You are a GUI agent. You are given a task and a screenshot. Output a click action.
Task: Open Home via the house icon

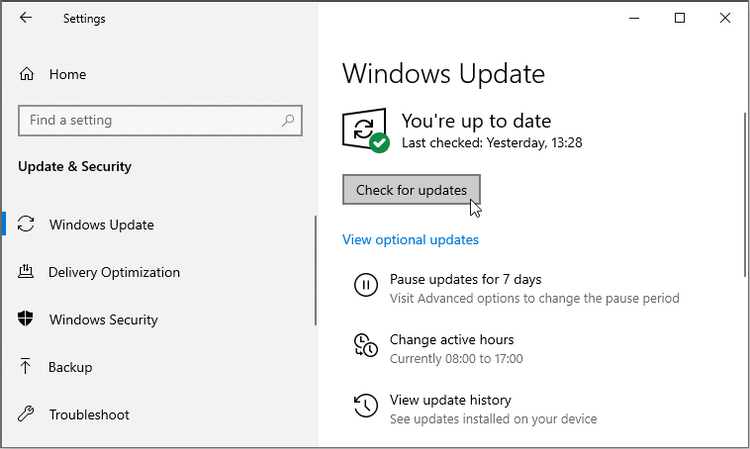point(27,74)
